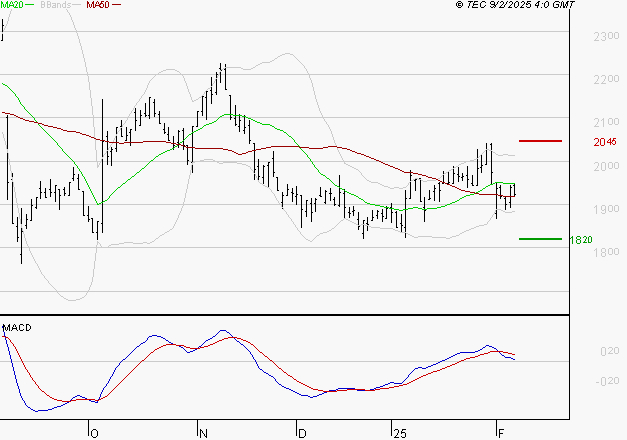This screenshot has width=627, height=440.
Task: Click the MA20 legend label
Action: [11, 5]
